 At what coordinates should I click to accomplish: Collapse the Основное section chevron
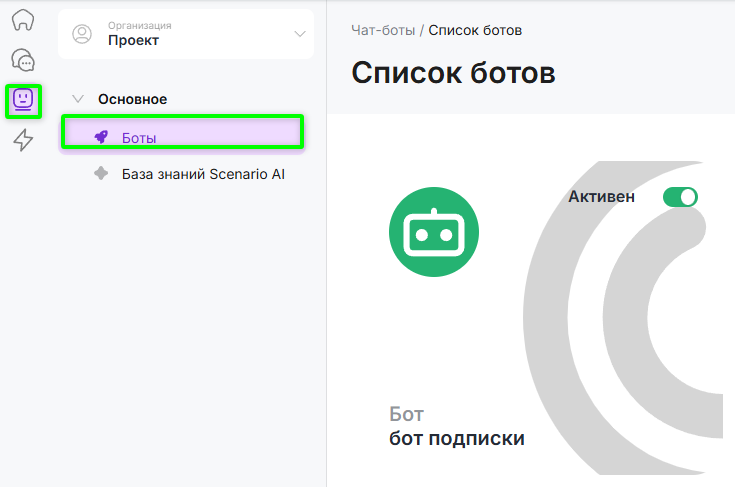pyautogui.click(x=78, y=99)
